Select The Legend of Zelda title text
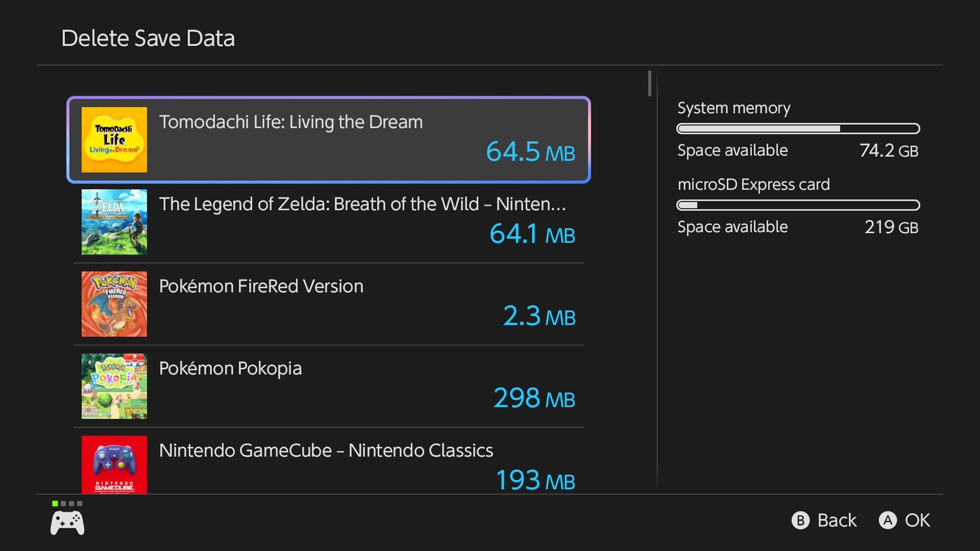This screenshot has width=980, height=551. point(362,204)
